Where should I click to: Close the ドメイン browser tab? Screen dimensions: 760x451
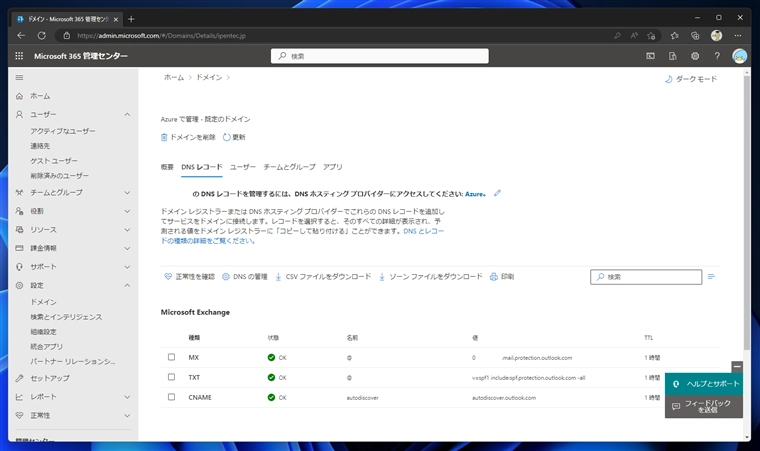pyautogui.click(x=116, y=19)
